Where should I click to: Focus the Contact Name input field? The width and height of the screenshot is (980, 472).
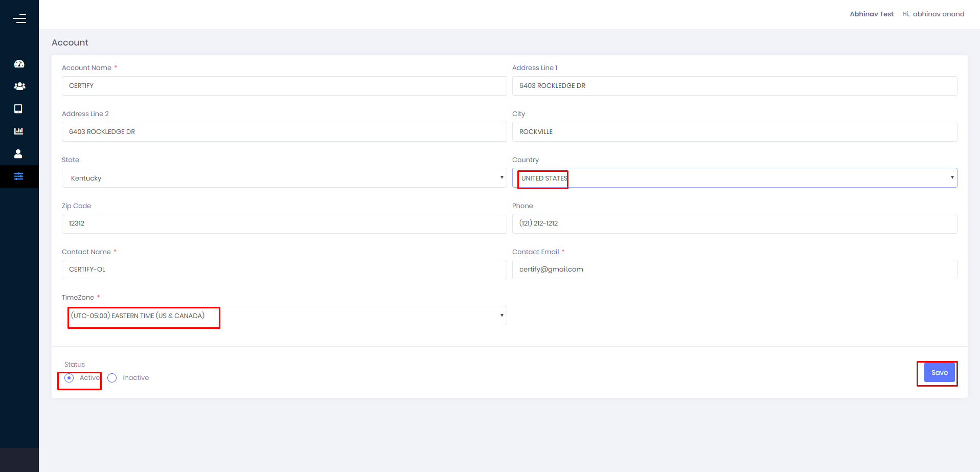(x=284, y=269)
